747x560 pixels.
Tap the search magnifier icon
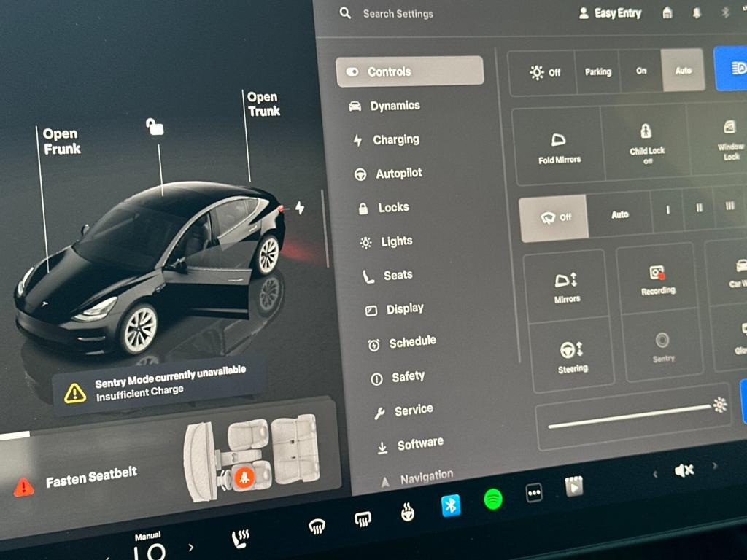(345, 13)
